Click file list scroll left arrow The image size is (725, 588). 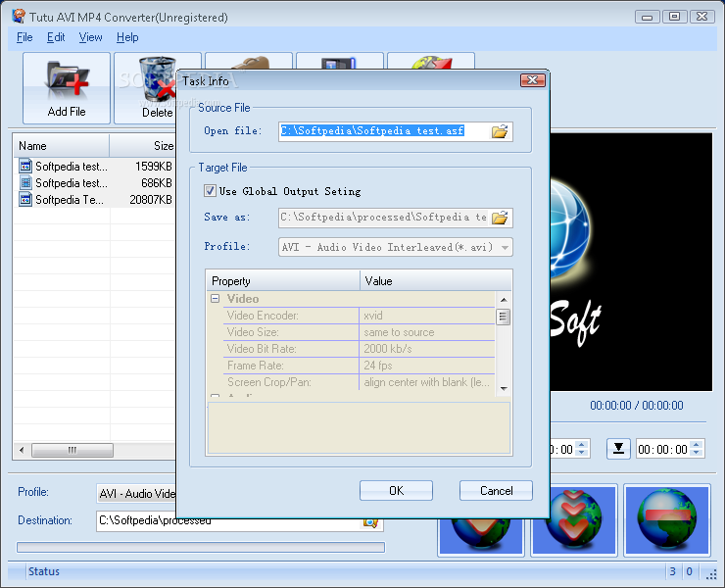pyautogui.click(x=22, y=450)
